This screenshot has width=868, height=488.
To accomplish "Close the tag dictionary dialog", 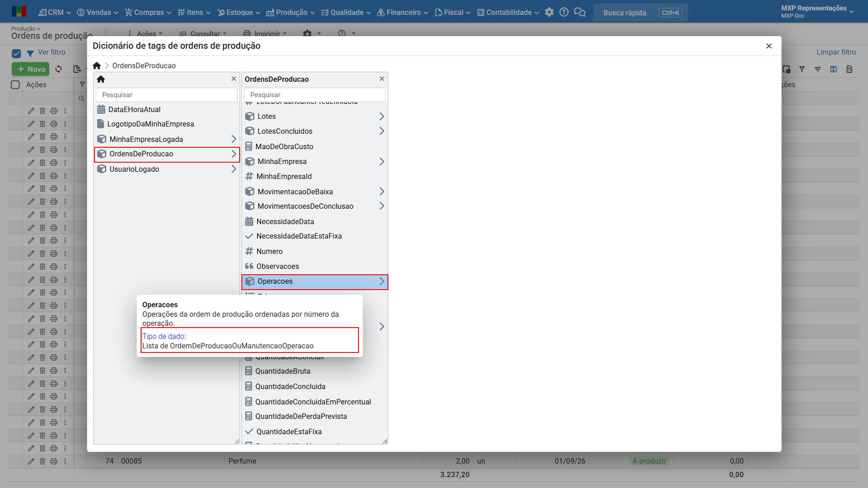I will [x=769, y=46].
